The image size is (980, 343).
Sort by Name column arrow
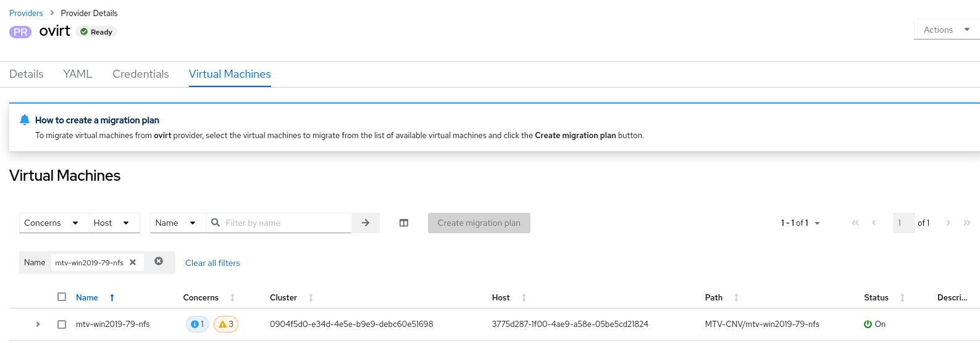(112, 297)
